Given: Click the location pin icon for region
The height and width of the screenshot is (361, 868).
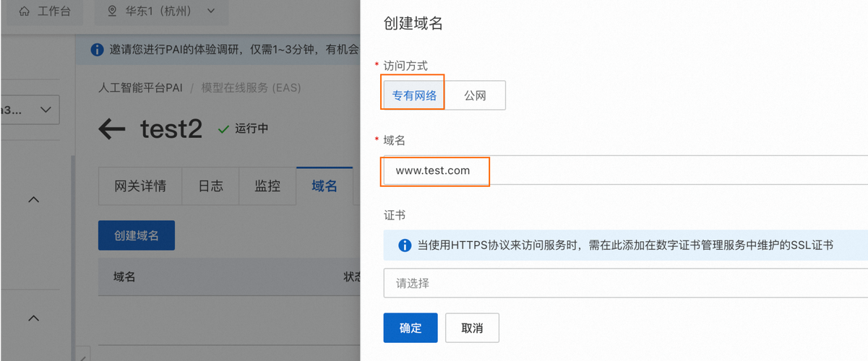Looking at the screenshot, I should click(111, 12).
